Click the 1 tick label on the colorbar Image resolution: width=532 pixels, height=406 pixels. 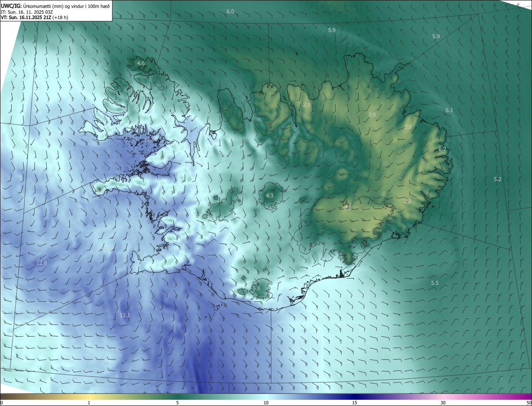[x=89, y=403]
